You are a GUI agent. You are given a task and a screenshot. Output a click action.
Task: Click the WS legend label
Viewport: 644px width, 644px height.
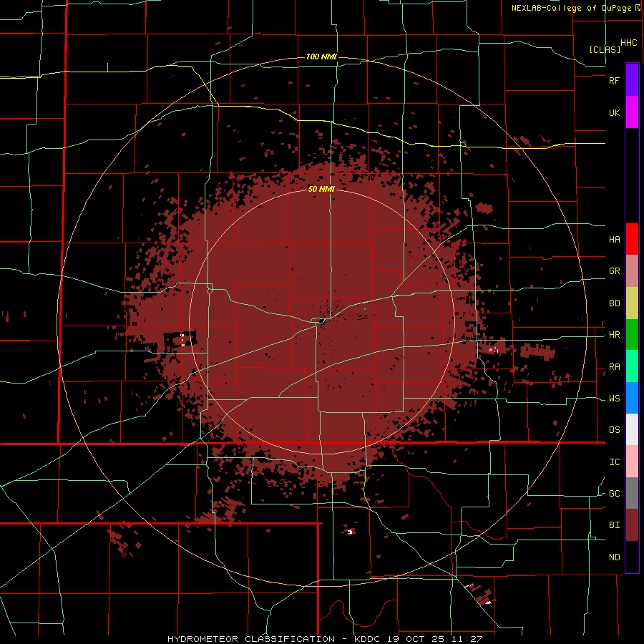[615, 399]
